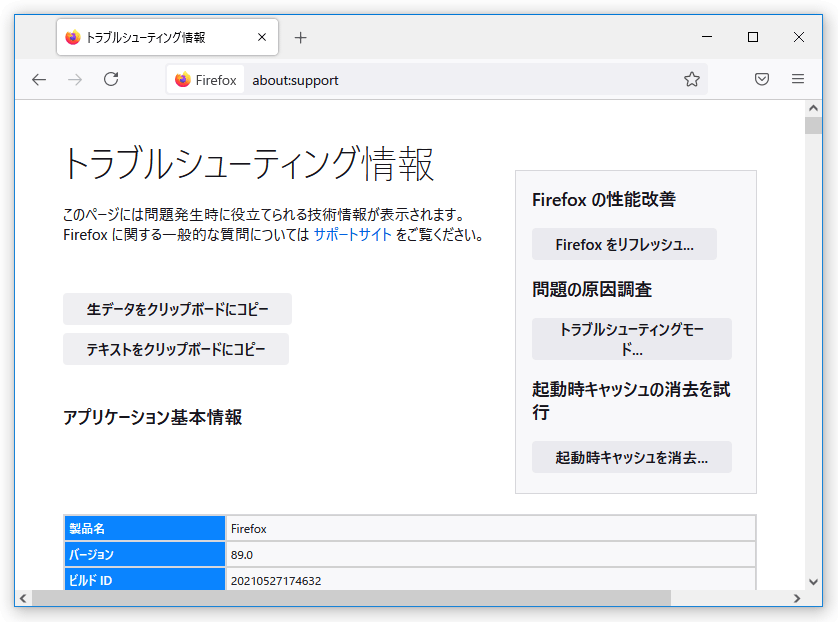Click the vertical scrollbar up arrow
This screenshot has height=622, width=838.
click(x=813, y=108)
